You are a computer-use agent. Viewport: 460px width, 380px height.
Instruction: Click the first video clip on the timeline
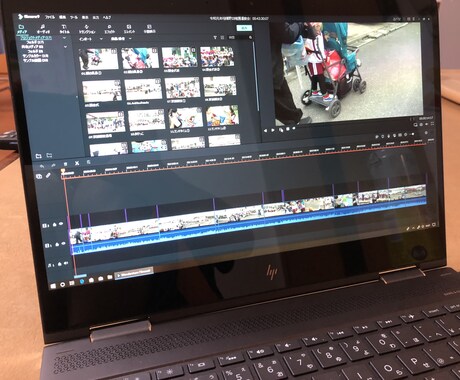[x=77, y=236]
